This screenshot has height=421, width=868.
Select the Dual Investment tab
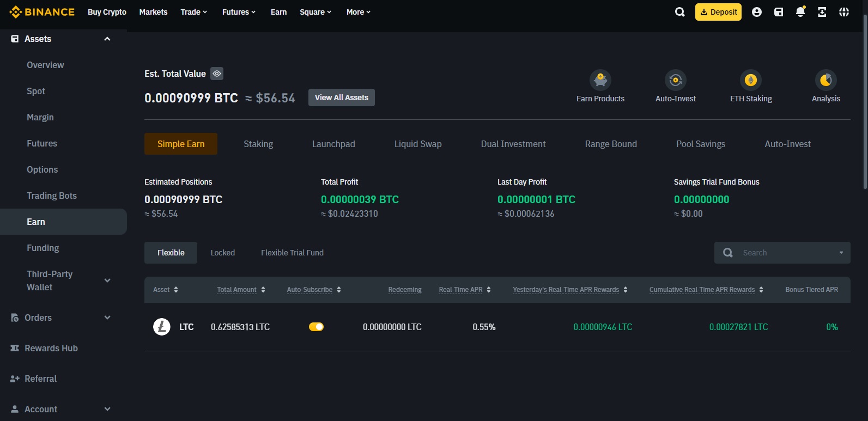(513, 144)
